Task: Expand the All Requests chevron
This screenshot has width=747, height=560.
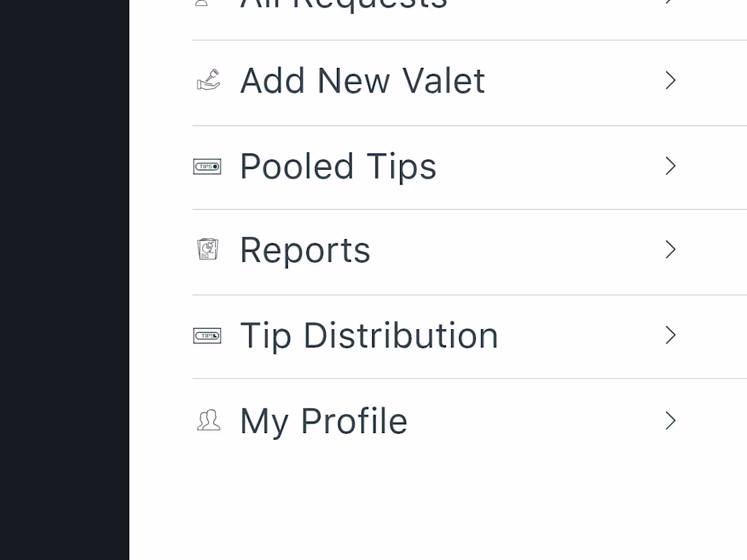Action: click(x=668, y=3)
